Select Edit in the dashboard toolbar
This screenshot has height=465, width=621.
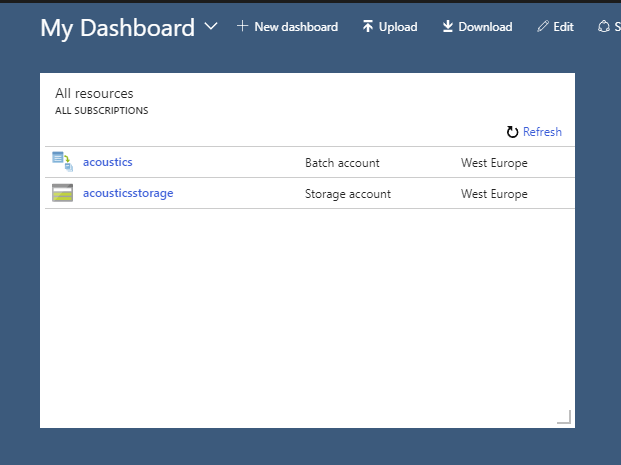pyautogui.click(x=564, y=27)
